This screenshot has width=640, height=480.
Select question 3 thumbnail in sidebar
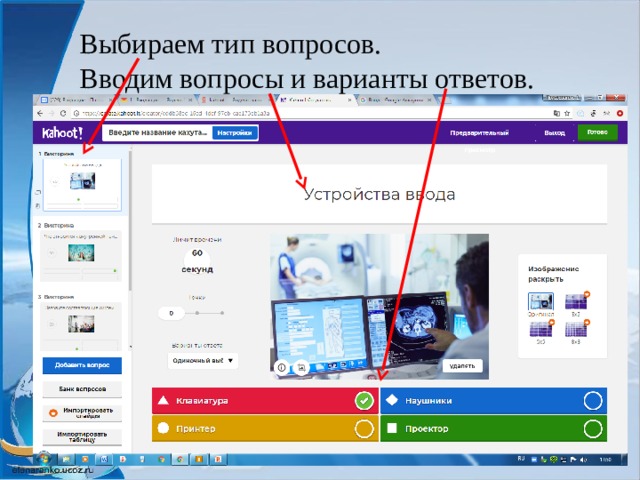[x=81, y=328]
